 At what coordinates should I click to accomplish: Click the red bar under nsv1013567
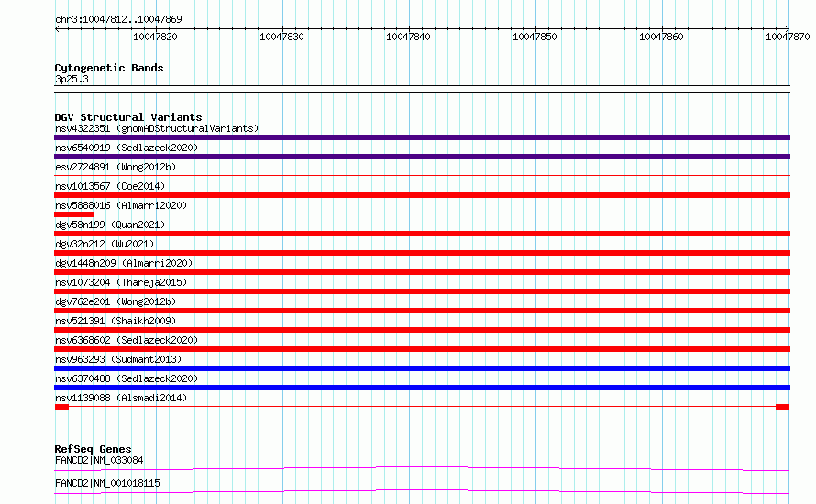coord(422,195)
